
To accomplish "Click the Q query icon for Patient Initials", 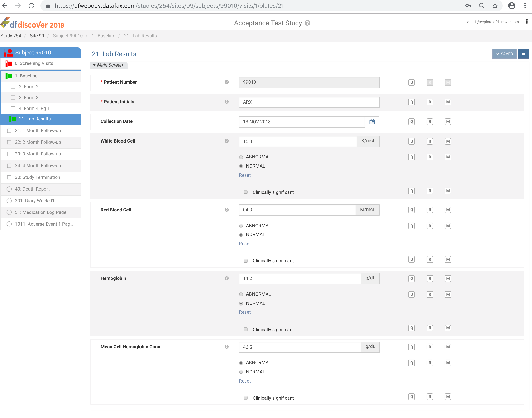I will tap(411, 102).
